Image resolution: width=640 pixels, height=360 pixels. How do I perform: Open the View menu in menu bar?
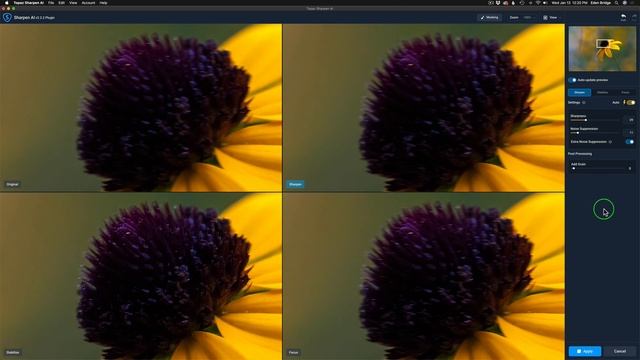[73, 3]
